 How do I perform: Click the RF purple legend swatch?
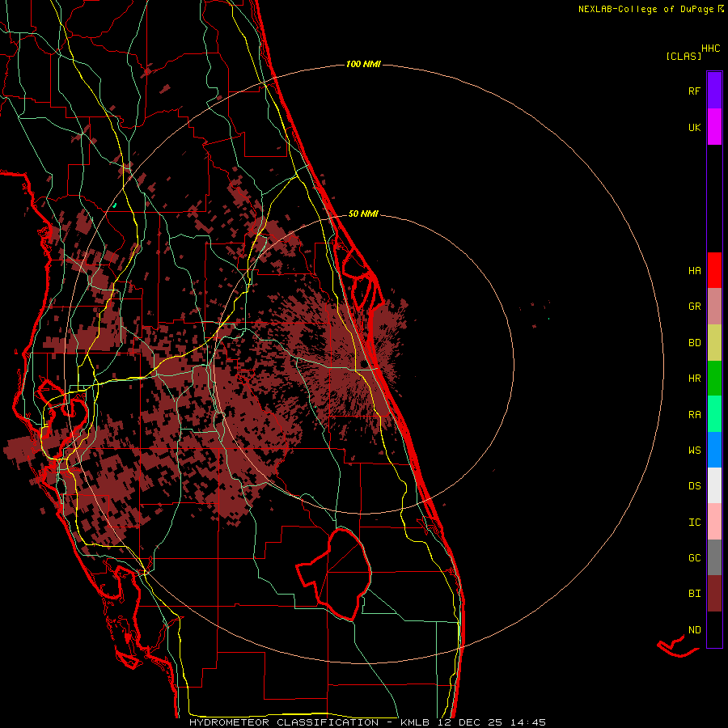coord(714,91)
